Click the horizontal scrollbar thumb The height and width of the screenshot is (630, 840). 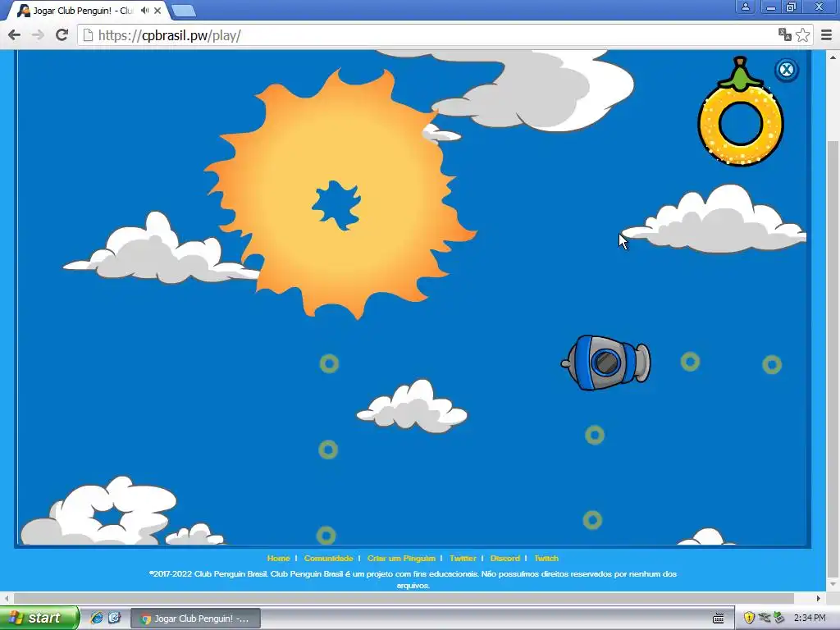404,598
